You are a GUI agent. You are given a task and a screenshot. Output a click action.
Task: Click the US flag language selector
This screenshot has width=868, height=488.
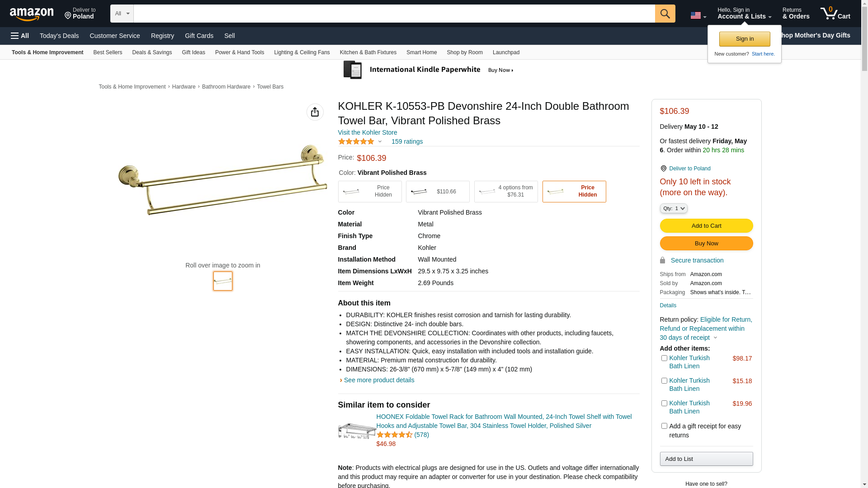(698, 15)
